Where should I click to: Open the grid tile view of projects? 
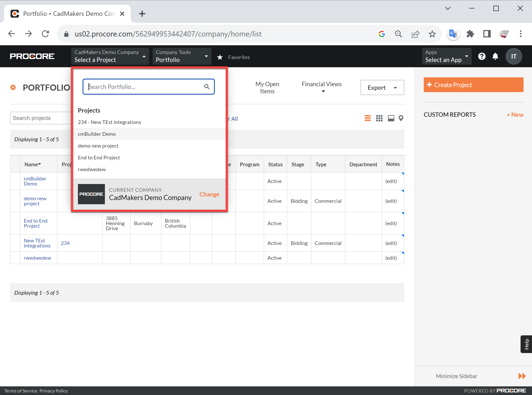(379, 118)
